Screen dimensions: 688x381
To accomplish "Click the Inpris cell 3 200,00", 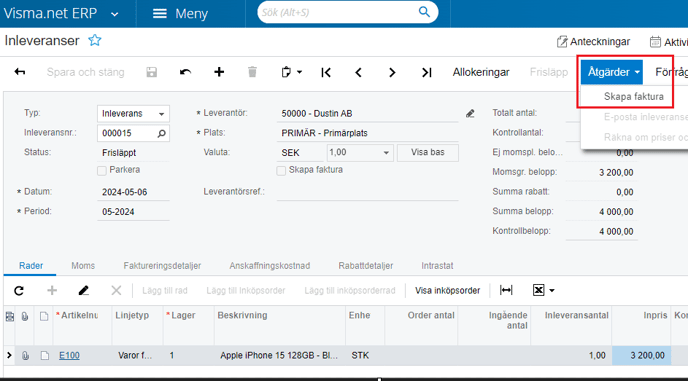I will click(x=641, y=356).
